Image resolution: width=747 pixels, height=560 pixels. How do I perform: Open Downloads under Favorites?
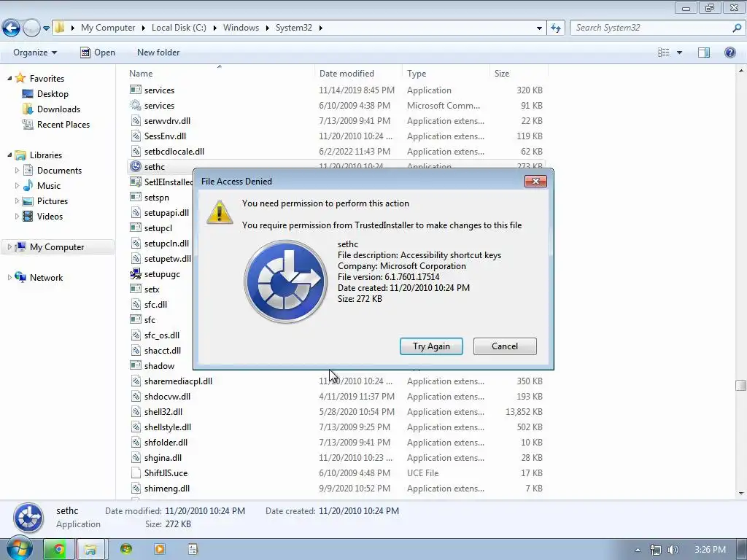(58, 109)
